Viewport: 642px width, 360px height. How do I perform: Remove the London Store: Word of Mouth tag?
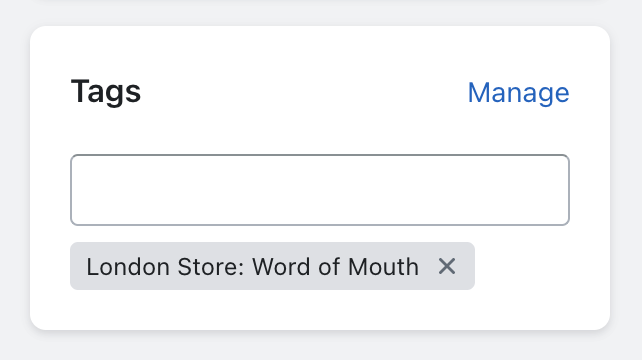click(447, 267)
